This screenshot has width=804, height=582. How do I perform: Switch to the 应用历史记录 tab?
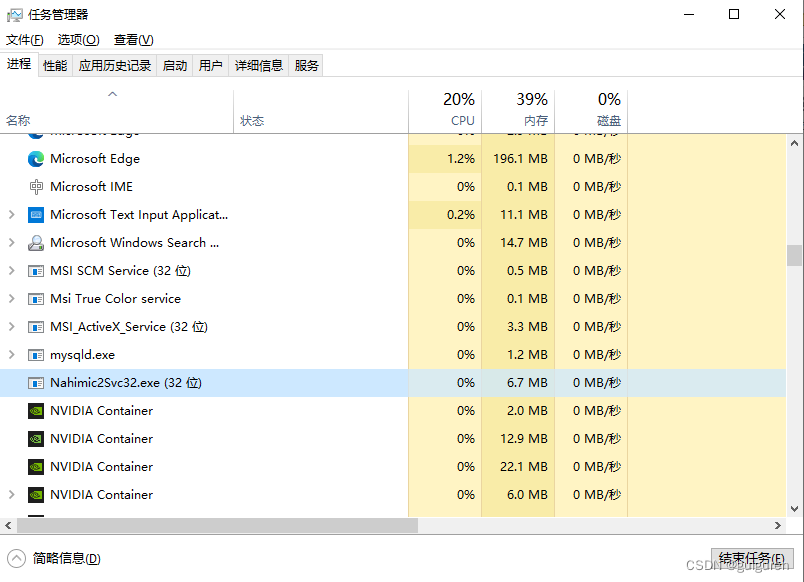coord(115,66)
